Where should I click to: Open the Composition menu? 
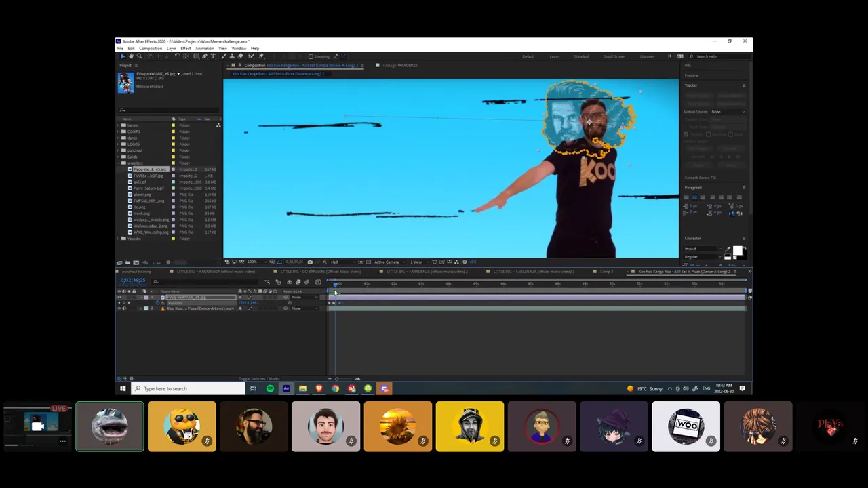151,48
